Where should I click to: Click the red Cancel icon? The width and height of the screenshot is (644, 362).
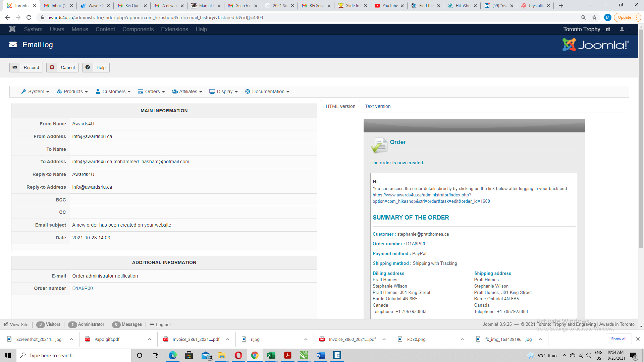point(52,67)
